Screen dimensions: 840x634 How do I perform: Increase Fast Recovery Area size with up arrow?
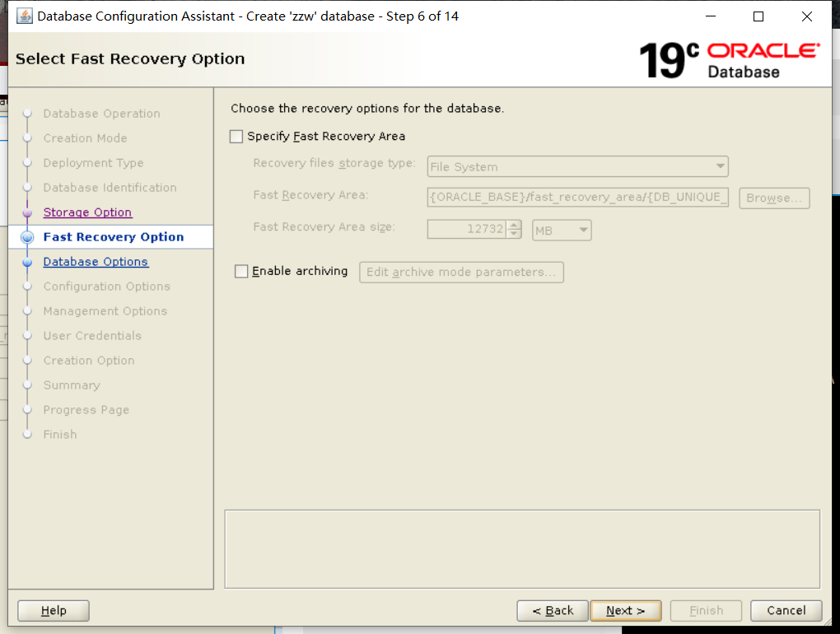pyautogui.click(x=514, y=225)
